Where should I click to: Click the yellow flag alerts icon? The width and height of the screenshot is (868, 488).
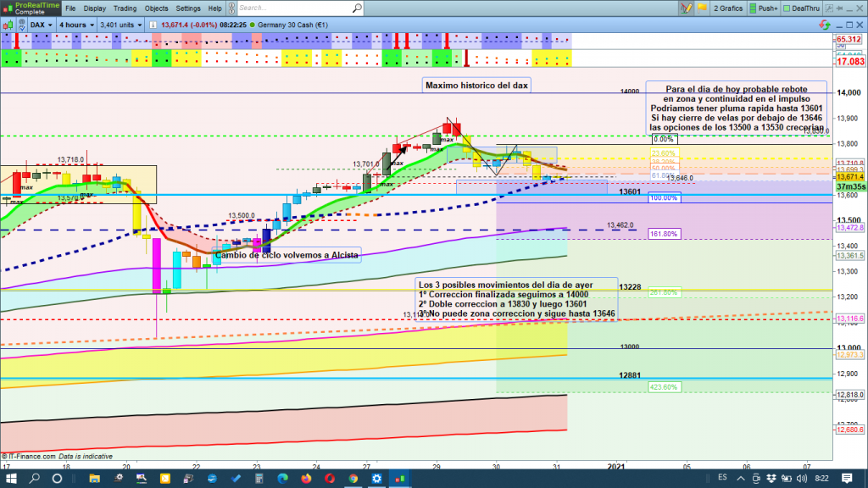[x=700, y=8]
